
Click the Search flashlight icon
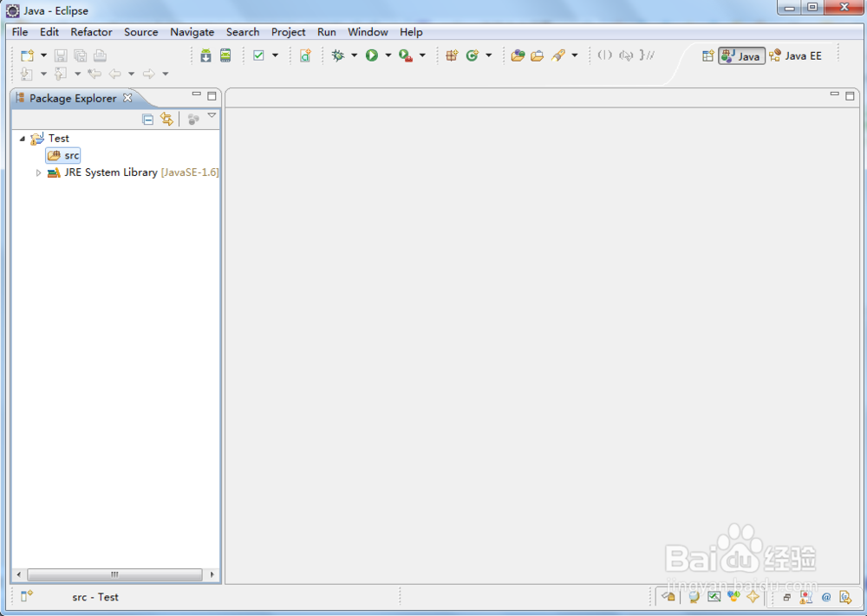coord(557,55)
